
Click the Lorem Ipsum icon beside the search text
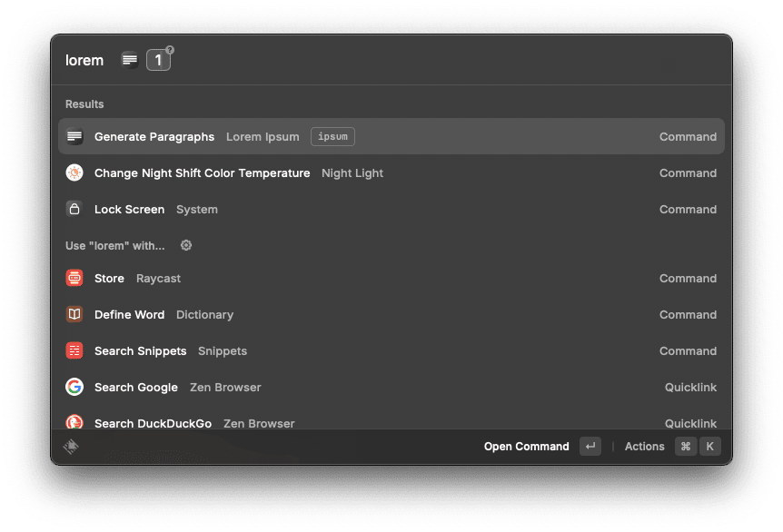point(130,61)
